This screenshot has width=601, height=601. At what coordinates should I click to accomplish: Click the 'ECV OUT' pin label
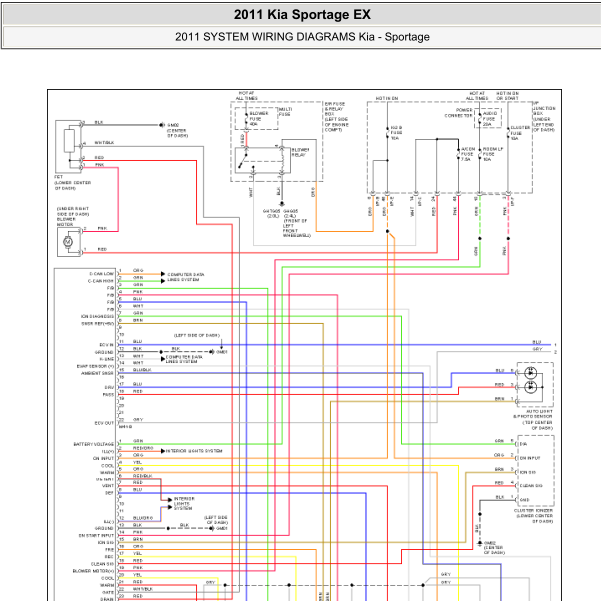[104, 423]
